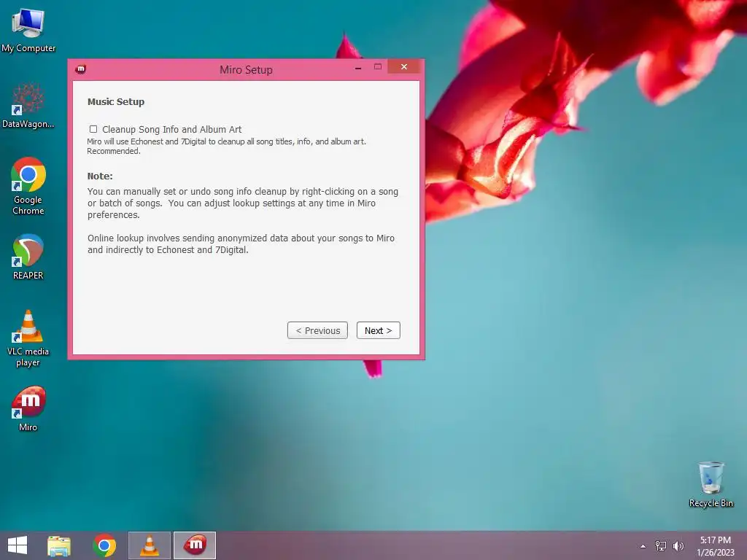747x560 pixels.
Task: Click the Note: label text
Action: coord(100,176)
